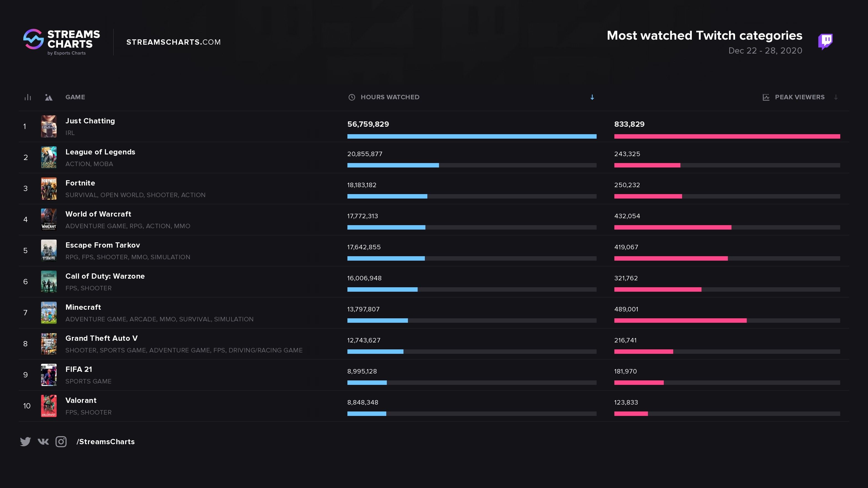Click the Hours Watched clock icon

pos(352,97)
